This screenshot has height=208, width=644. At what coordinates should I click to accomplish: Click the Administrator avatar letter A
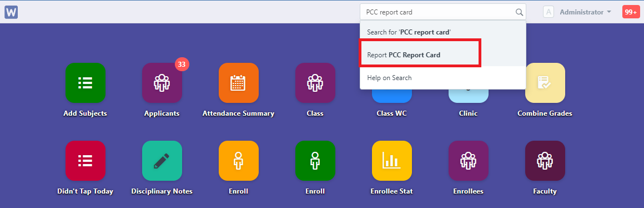pyautogui.click(x=549, y=12)
